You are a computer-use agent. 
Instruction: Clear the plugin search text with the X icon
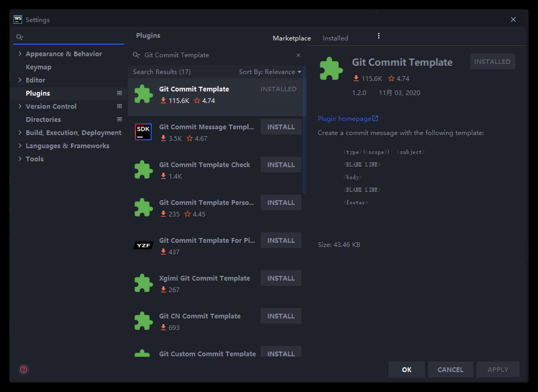coord(298,55)
